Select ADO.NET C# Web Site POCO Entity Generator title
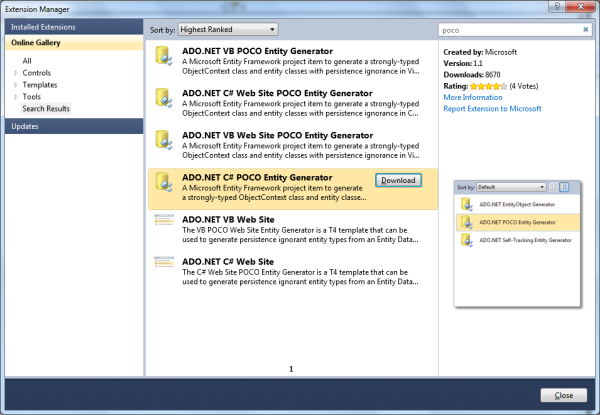The image size is (600, 415). tap(277, 93)
